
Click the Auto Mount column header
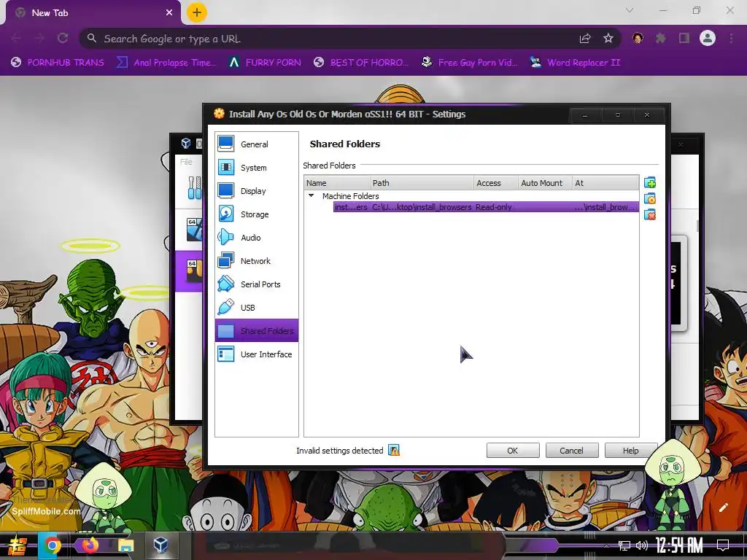pos(545,183)
